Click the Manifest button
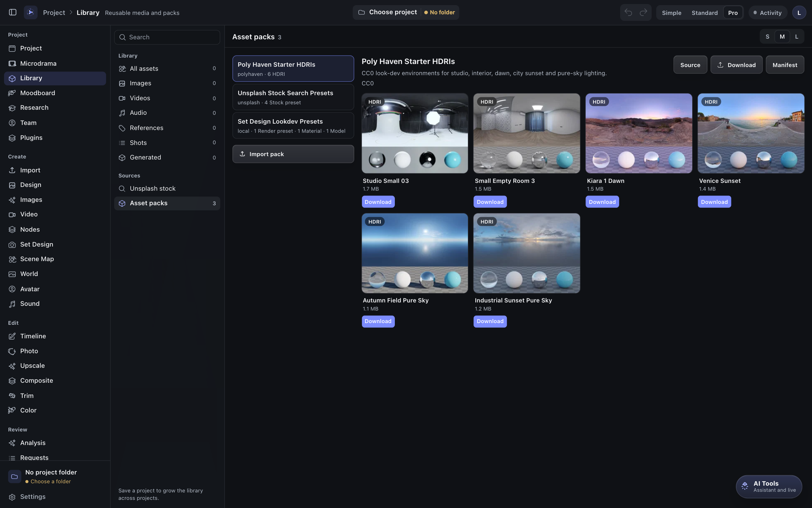Viewport: 812px width, 508px height. click(x=785, y=65)
